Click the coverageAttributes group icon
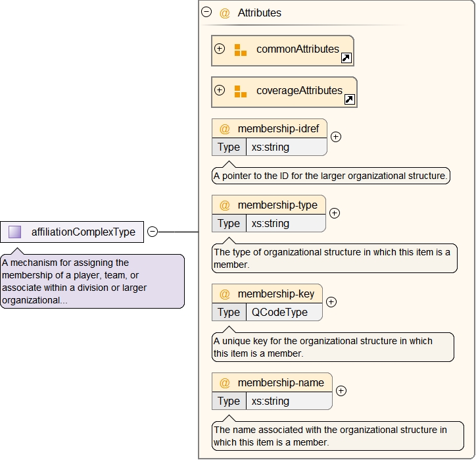The image size is (476, 460). 241,91
